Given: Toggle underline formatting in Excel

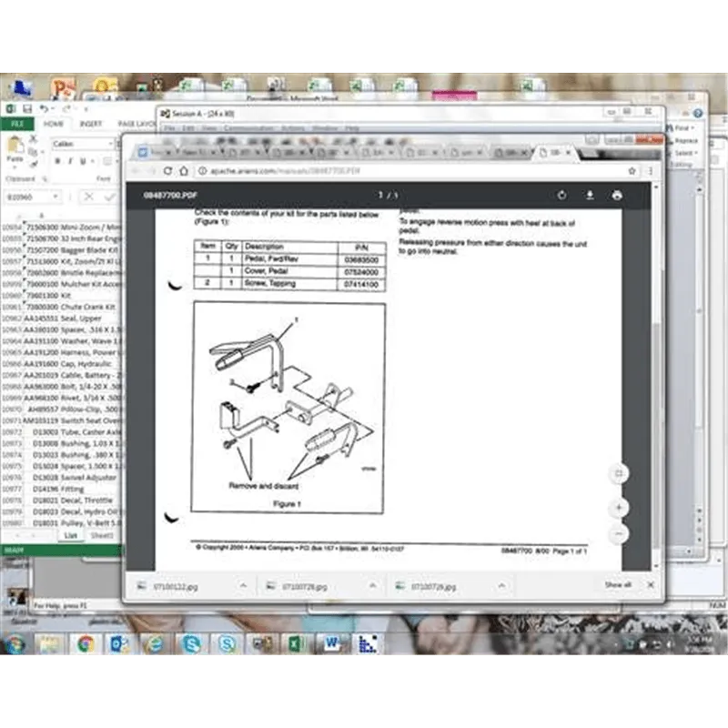Looking at the screenshot, I should [83, 161].
